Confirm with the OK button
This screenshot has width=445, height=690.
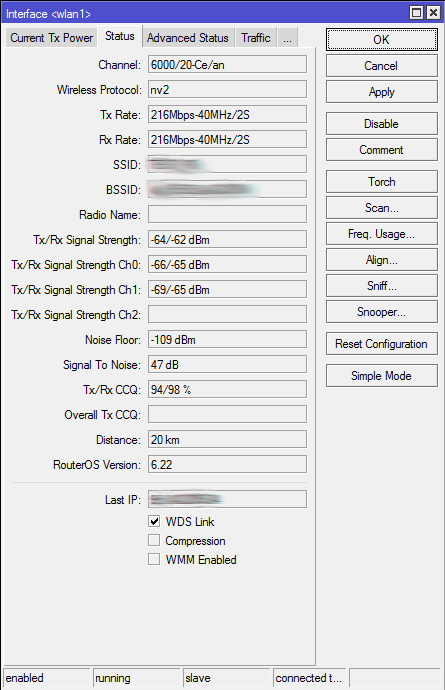382,40
